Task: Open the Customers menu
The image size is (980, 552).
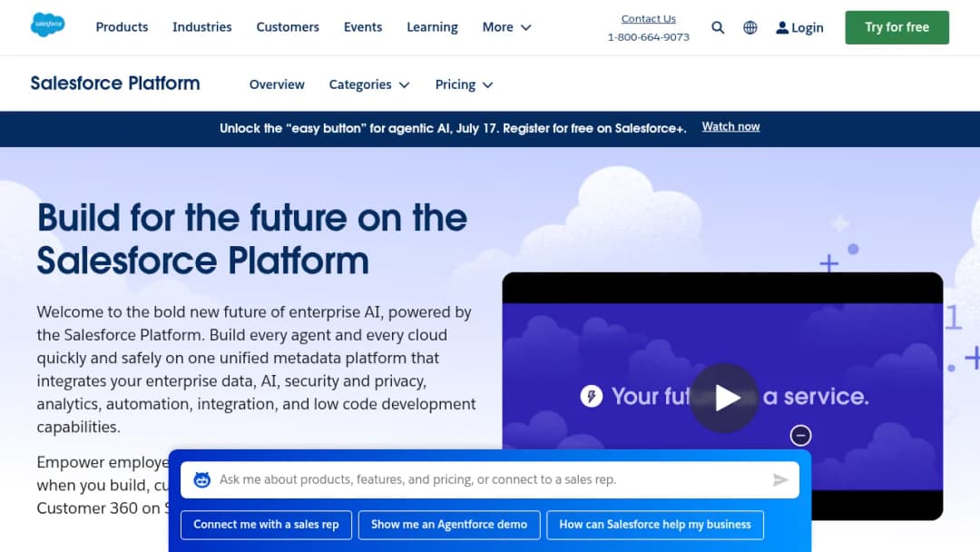Action: (288, 27)
